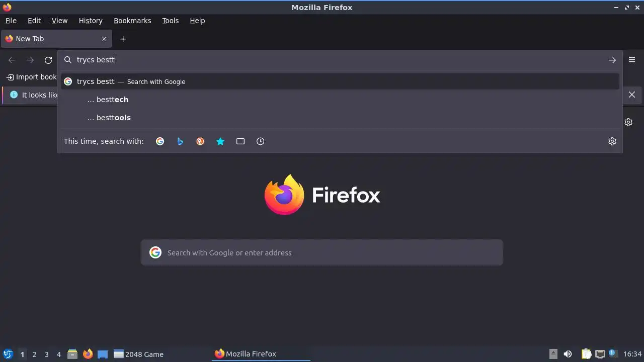The image size is (644, 362).
Task: Search this time with DuckDuckGo icon
Action: [200, 141]
